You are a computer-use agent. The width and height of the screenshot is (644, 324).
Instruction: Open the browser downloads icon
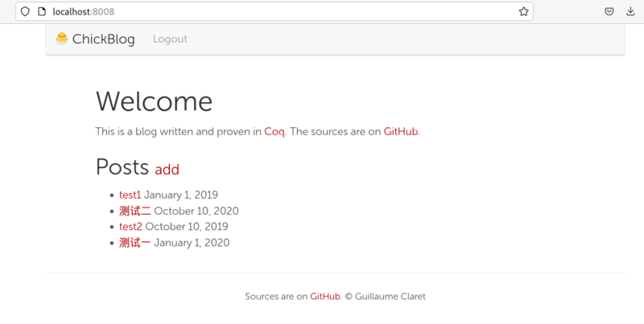tap(630, 12)
